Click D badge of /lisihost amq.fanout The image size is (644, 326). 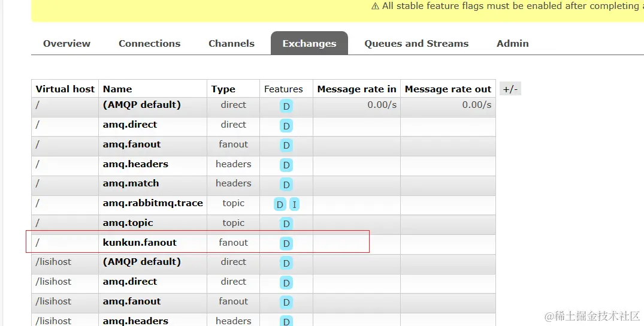(x=286, y=302)
